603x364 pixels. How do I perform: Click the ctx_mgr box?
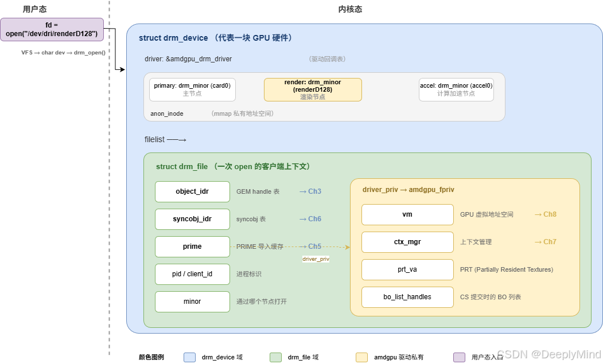click(407, 242)
